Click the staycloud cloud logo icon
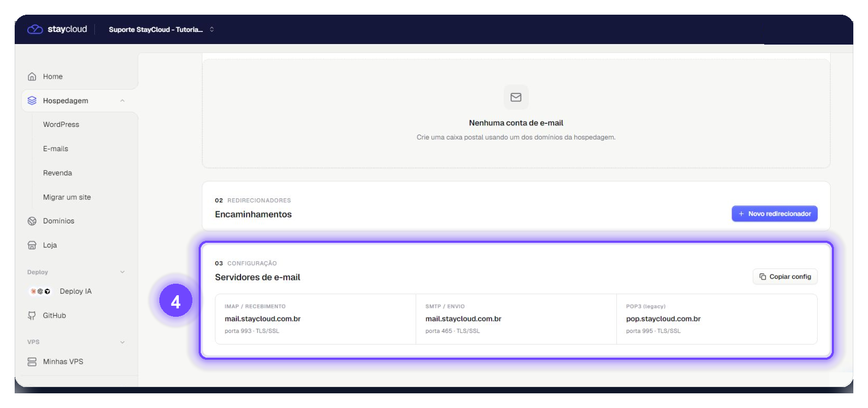 click(x=35, y=29)
